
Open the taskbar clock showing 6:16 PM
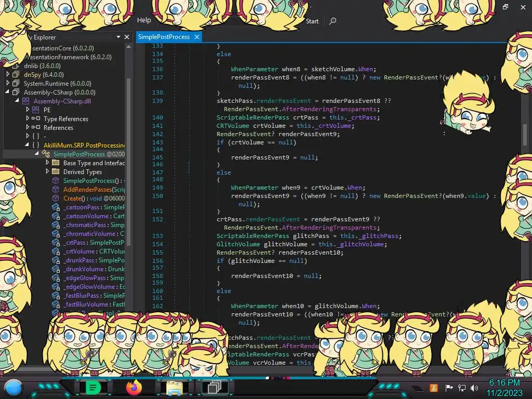[504, 388]
